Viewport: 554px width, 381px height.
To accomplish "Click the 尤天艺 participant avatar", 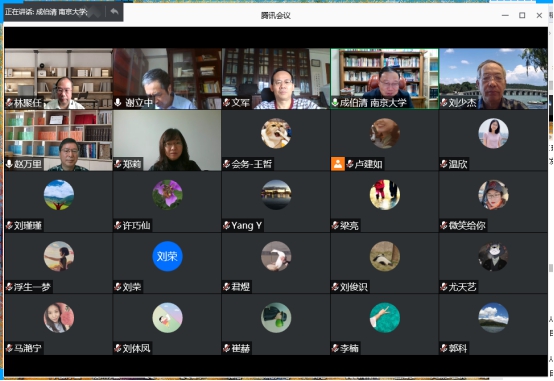I will click(493, 256).
